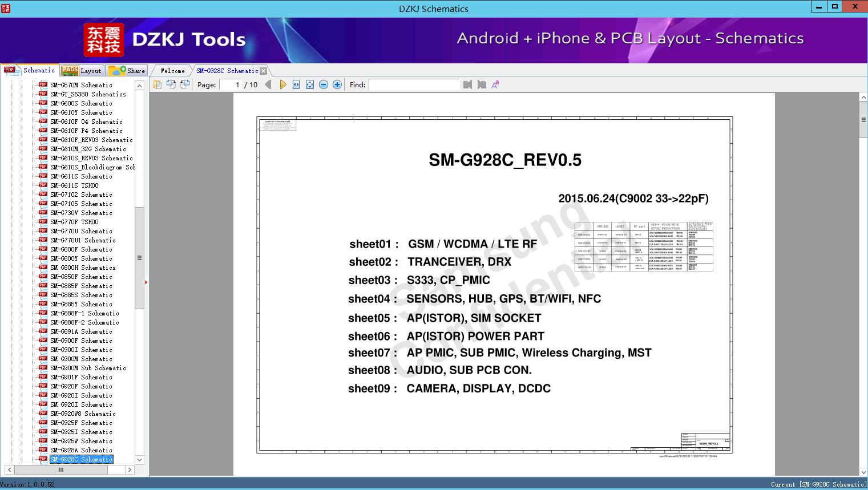This screenshot has width=868, height=490.
Task: Open SM-G7102 Schematic in the tree
Action: tap(81, 195)
